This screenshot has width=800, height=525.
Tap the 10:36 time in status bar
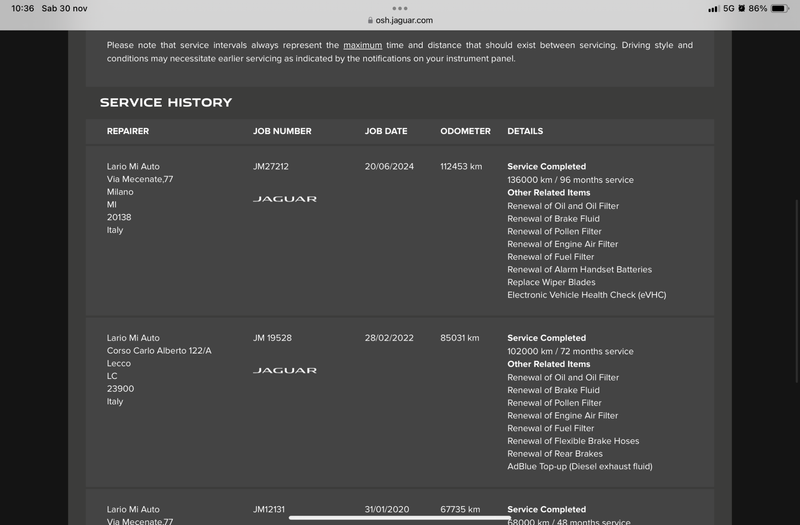click(x=22, y=8)
